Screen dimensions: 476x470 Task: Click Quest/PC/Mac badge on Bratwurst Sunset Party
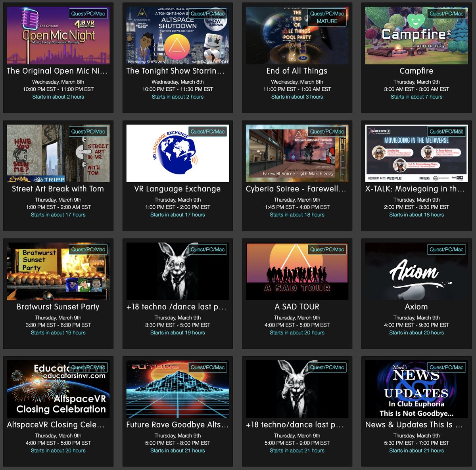pyautogui.click(x=88, y=249)
